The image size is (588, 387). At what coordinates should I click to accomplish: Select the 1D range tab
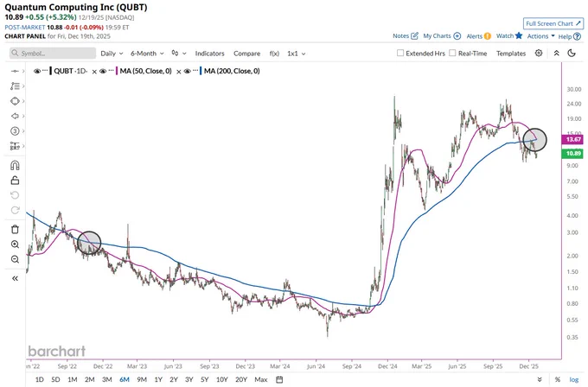40,379
